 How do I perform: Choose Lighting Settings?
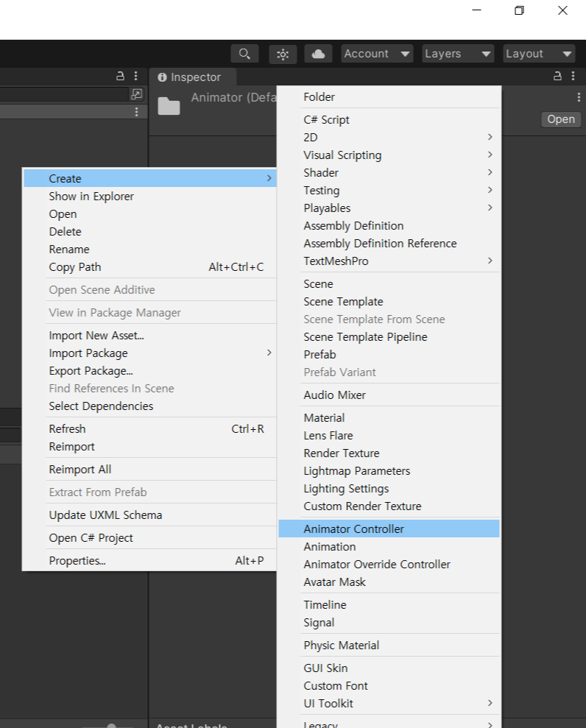click(x=389, y=489)
